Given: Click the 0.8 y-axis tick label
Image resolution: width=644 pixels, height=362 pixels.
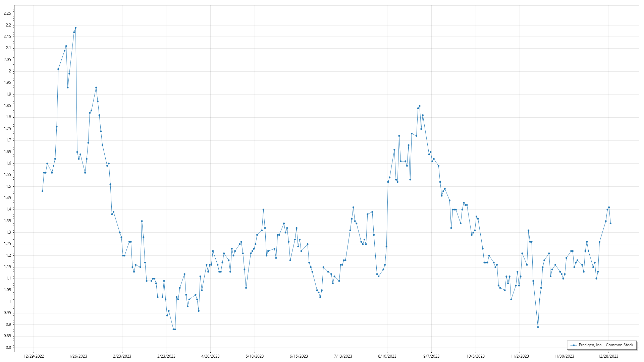Looking at the screenshot, I should coord(8,348).
